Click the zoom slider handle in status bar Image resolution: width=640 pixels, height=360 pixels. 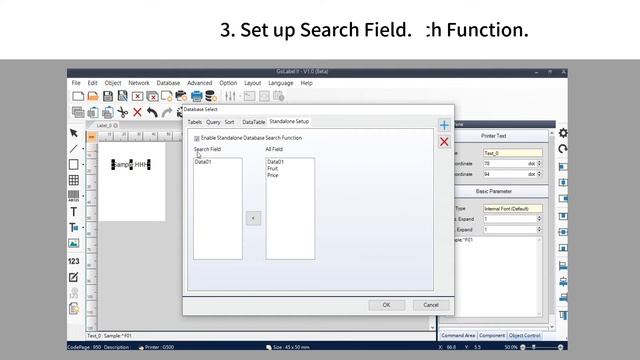[x=533, y=347]
